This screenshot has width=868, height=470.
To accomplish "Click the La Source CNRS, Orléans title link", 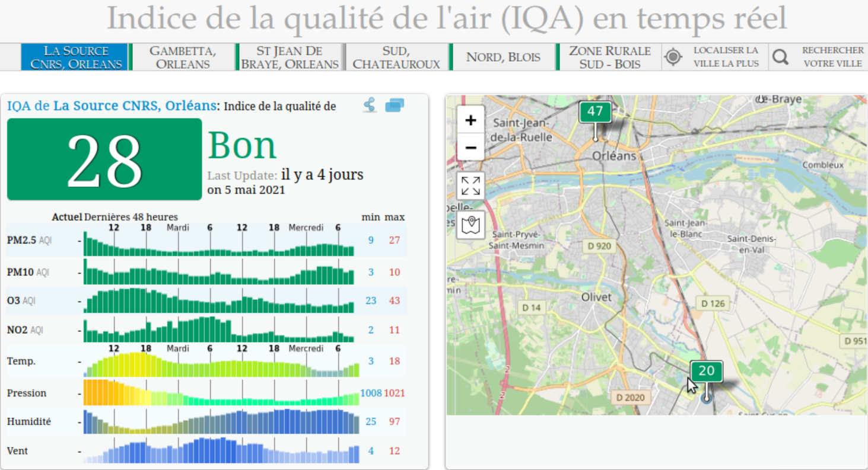I will click(x=134, y=106).
